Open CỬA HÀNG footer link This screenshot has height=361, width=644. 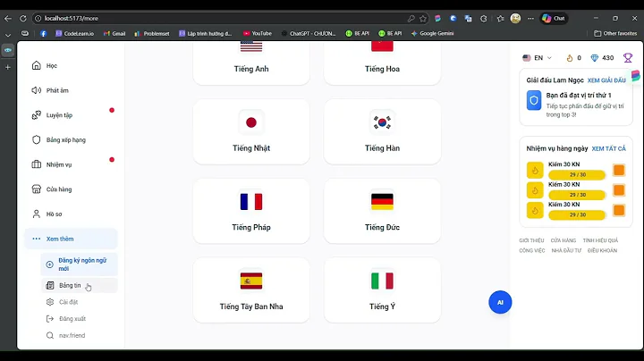563,240
